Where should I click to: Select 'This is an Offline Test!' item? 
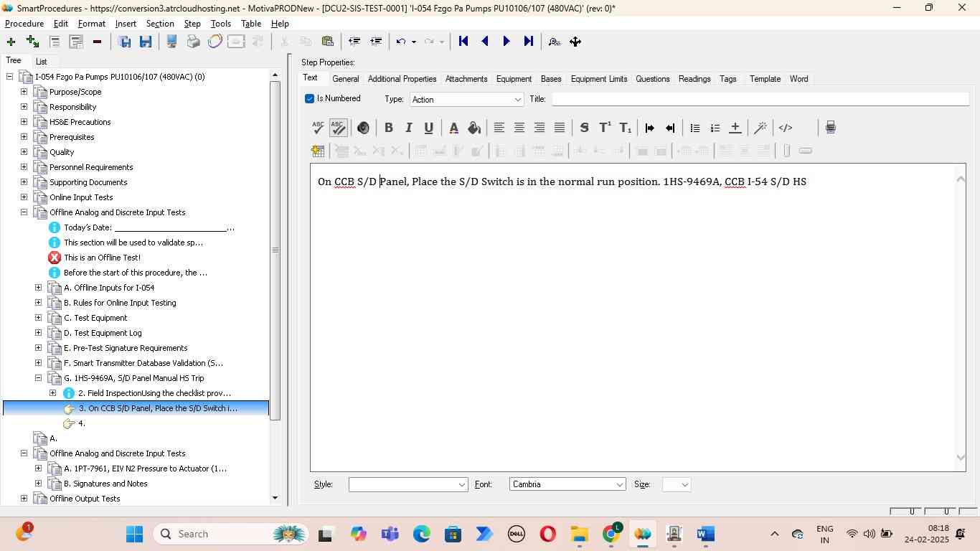(x=102, y=258)
